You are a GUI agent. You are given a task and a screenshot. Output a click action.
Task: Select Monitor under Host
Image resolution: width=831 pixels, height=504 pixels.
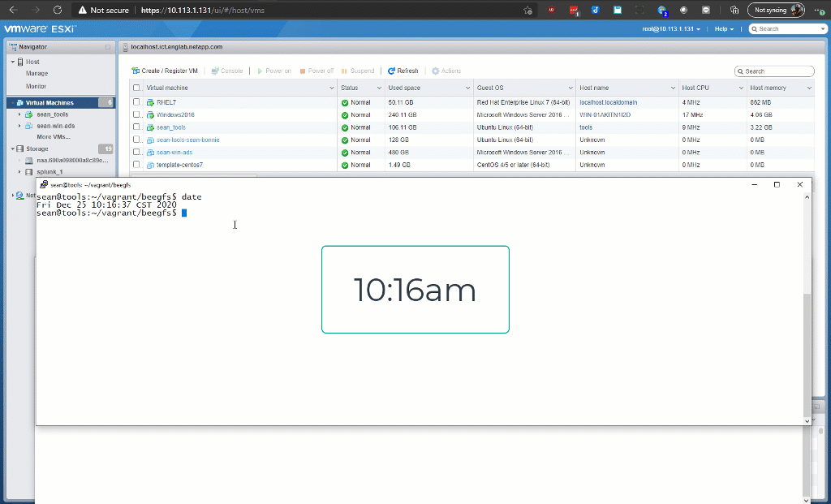(36, 86)
